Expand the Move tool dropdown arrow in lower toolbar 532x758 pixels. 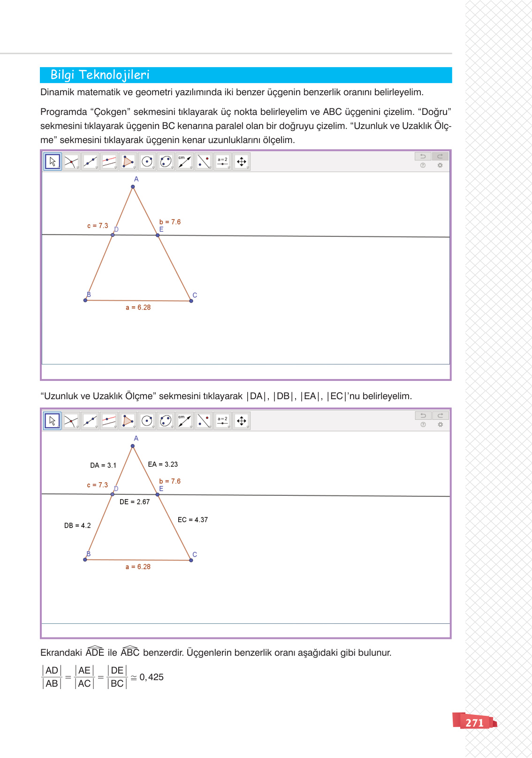pos(59,427)
